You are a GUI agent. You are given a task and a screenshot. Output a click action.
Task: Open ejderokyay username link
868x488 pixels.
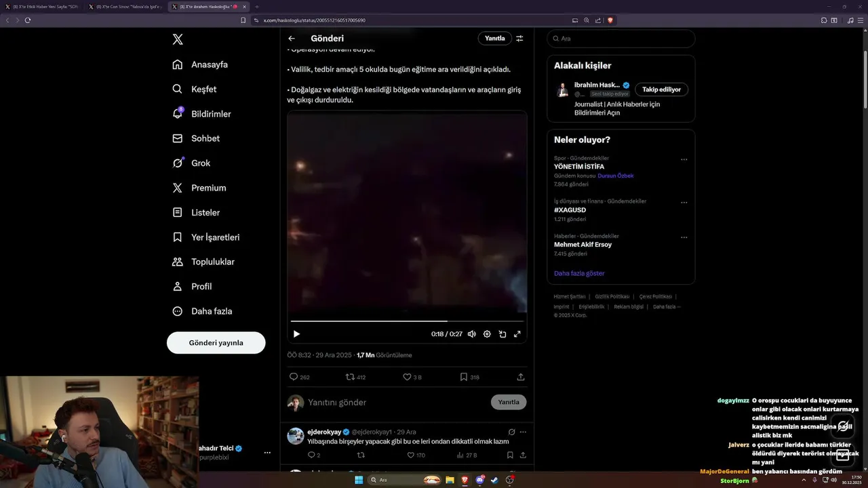point(324,432)
